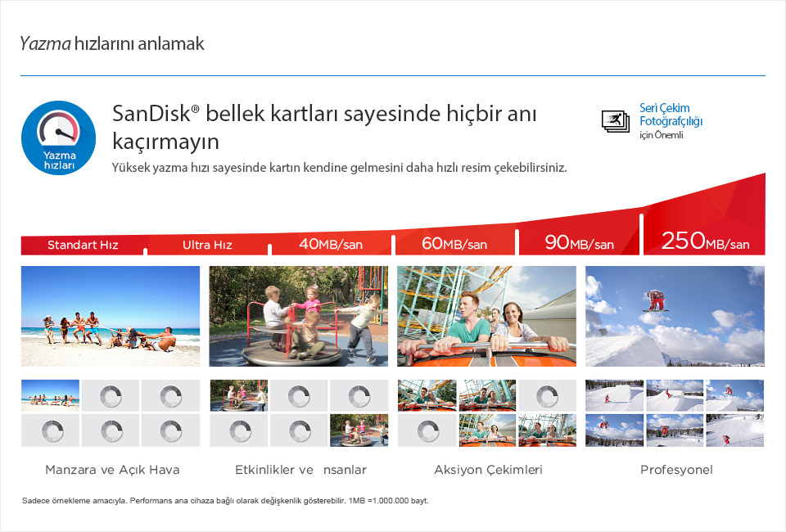The image size is (786, 532).
Task: Click the burst photography stacked-photos icon
Action: click(x=616, y=121)
